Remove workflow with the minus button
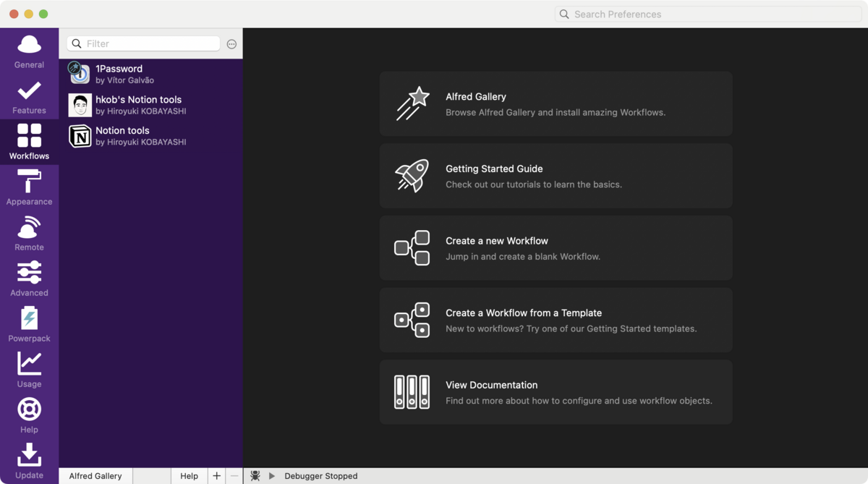The image size is (868, 484). click(x=234, y=476)
